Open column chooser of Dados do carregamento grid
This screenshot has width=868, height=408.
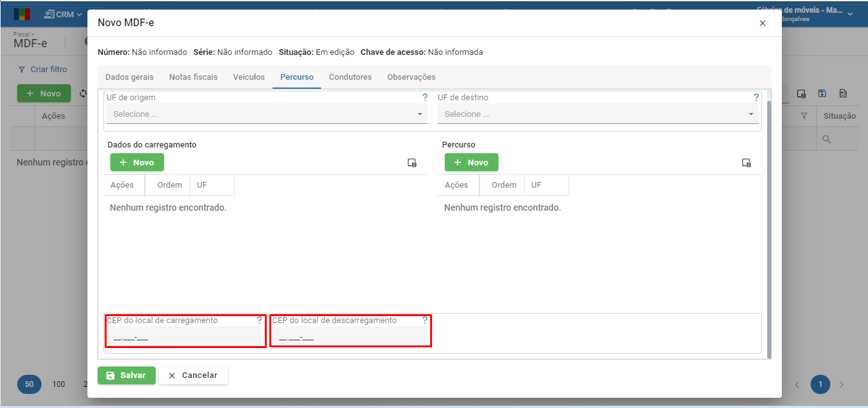coord(412,163)
